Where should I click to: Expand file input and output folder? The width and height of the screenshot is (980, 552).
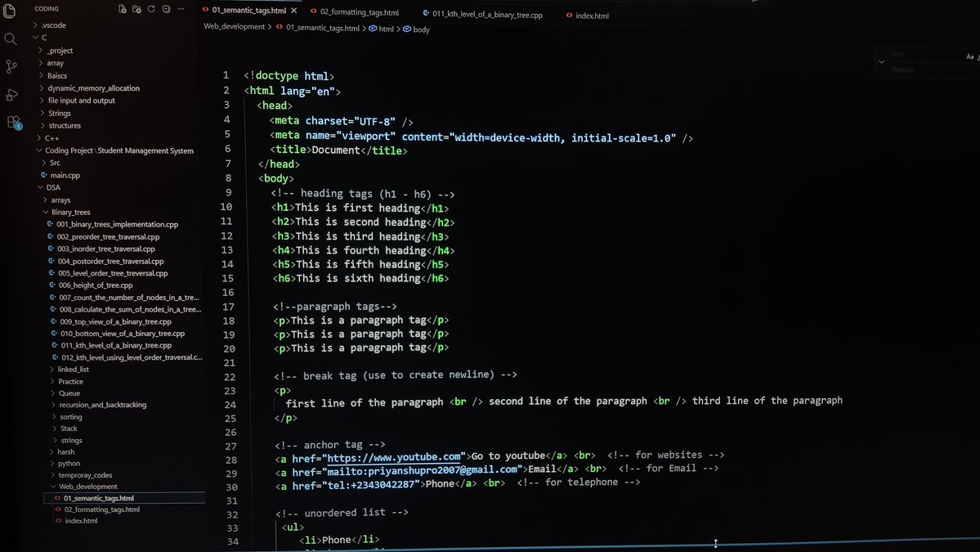pyautogui.click(x=77, y=101)
